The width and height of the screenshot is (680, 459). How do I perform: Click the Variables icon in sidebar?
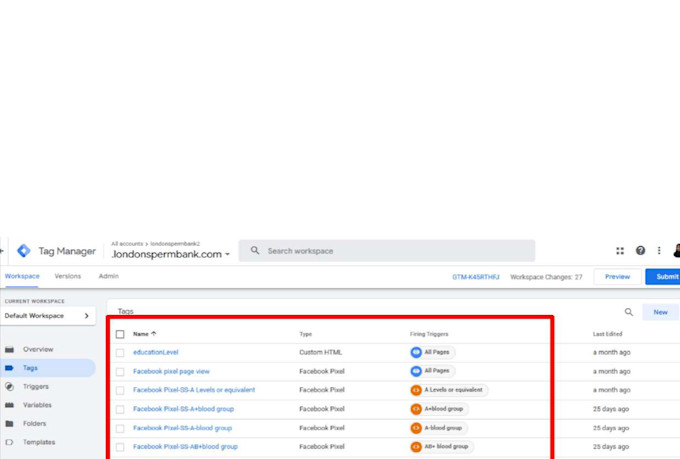(x=10, y=405)
